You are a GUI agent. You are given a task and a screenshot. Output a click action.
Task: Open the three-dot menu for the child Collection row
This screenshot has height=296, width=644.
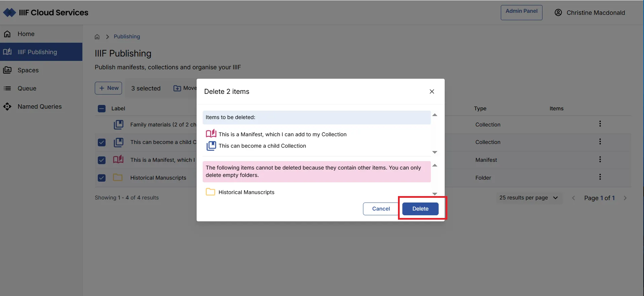point(600,142)
